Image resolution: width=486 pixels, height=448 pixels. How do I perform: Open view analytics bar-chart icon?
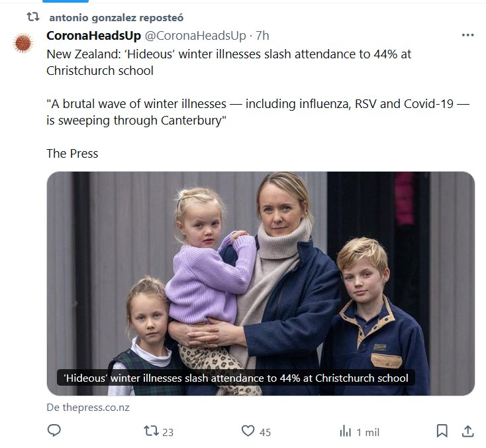[345, 431]
